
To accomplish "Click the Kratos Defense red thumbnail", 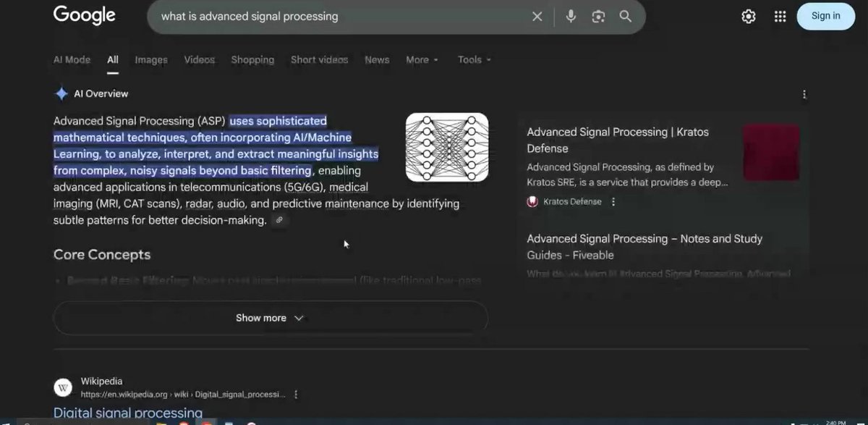I will pyautogui.click(x=771, y=152).
